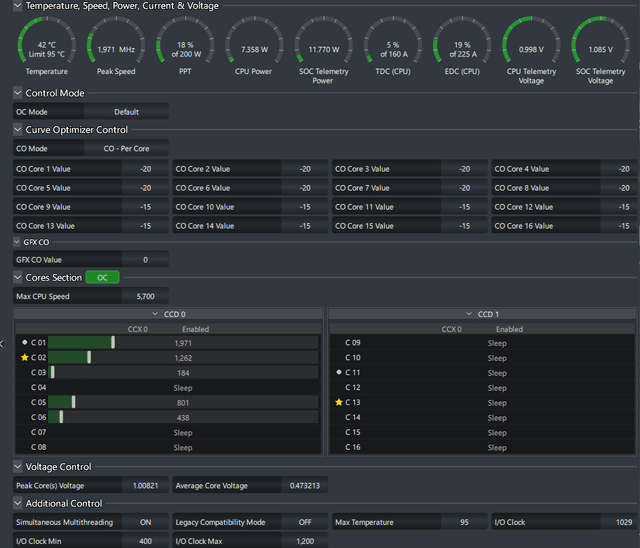The image size is (640, 548).
Task: Open the OC Mode Default dropdown
Action: tap(126, 111)
